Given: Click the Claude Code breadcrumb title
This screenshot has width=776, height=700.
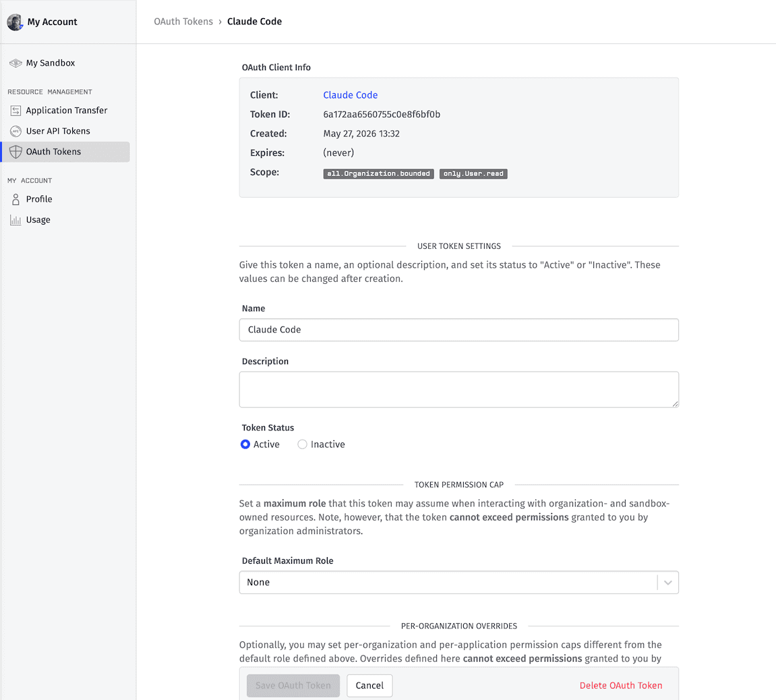Looking at the screenshot, I should (x=254, y=22).
